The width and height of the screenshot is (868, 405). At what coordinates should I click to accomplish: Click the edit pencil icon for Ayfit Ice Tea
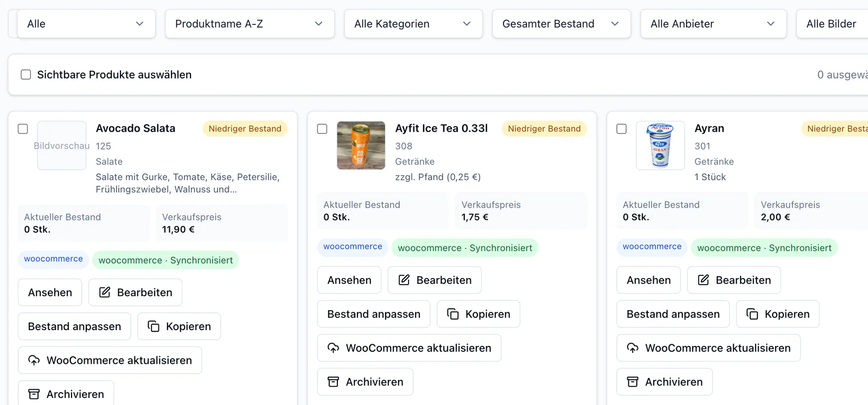coord(404,280)
